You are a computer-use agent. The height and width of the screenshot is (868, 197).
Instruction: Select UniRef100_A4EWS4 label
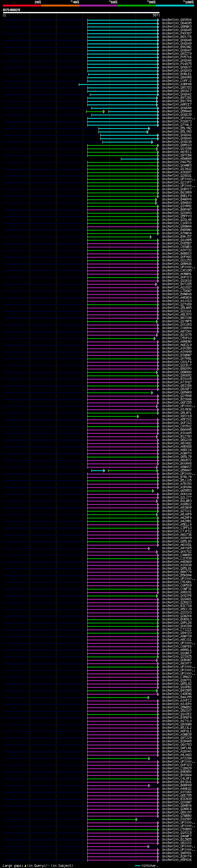(x=177, y=298)
